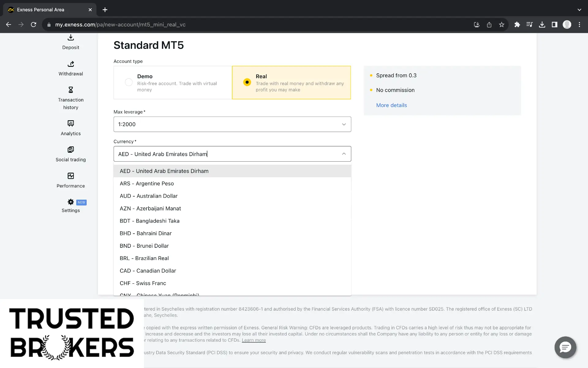Open the Learn more link

pos(254,340)
